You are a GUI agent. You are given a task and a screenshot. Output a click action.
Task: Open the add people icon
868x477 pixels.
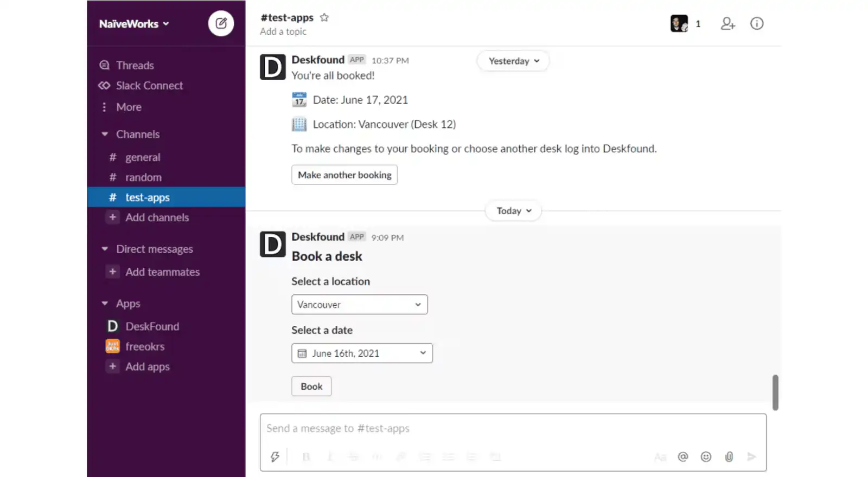(727, 23)
